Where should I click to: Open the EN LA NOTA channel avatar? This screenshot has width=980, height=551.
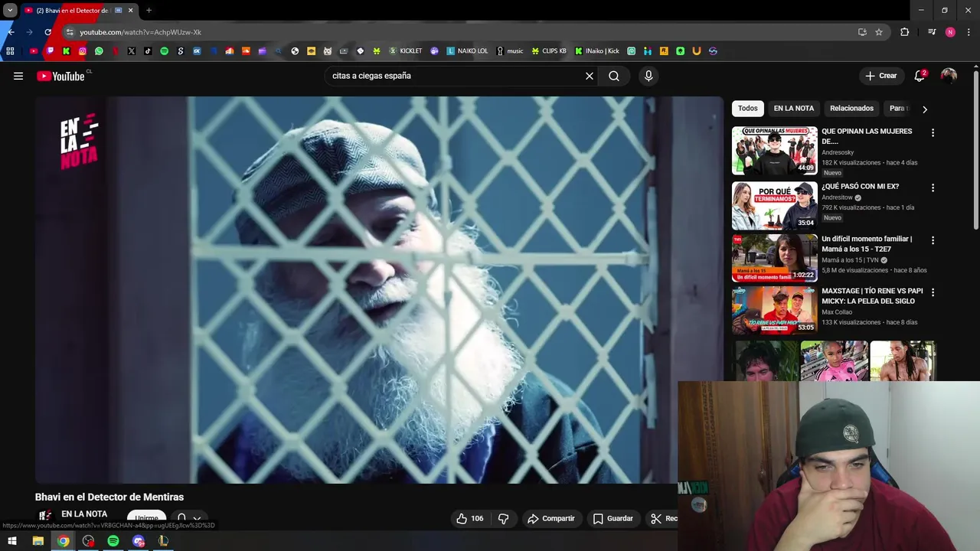pyautogui.click(x=45, y=517)
